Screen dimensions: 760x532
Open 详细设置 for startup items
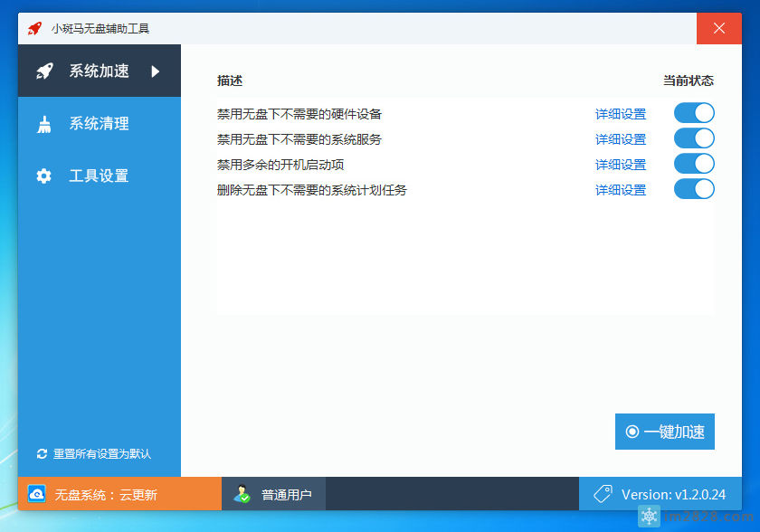point(621,164)
